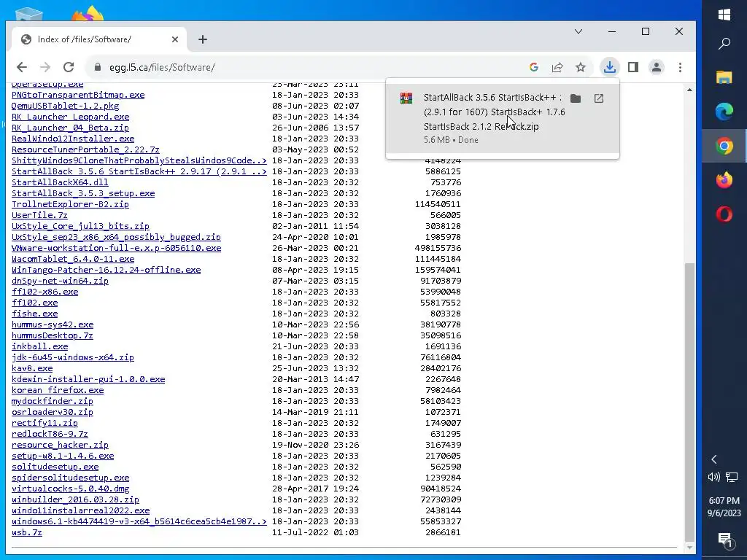
Task: Click the WinRAR icon of downloaded file
Action: point(406,98)
